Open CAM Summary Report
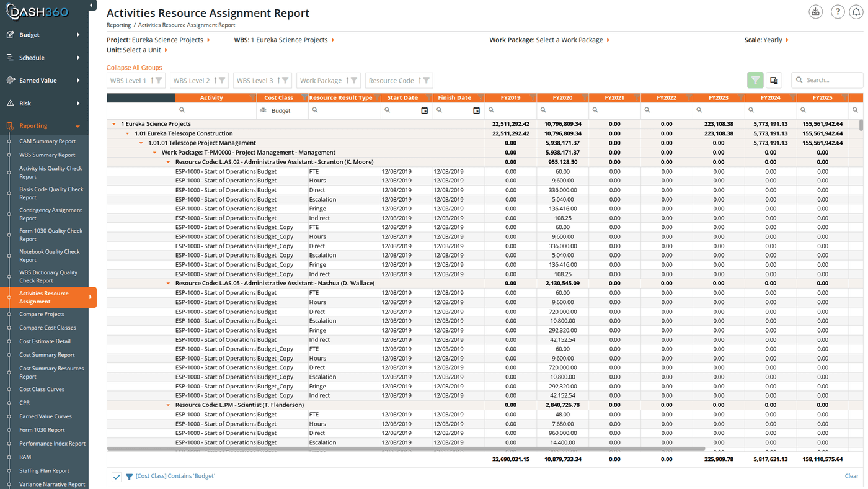 pos(47,141)
